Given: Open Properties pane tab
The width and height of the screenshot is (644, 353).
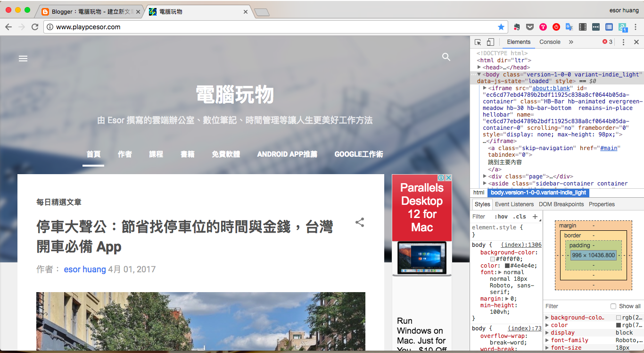Looking at the screenshot, I should 602,204.
